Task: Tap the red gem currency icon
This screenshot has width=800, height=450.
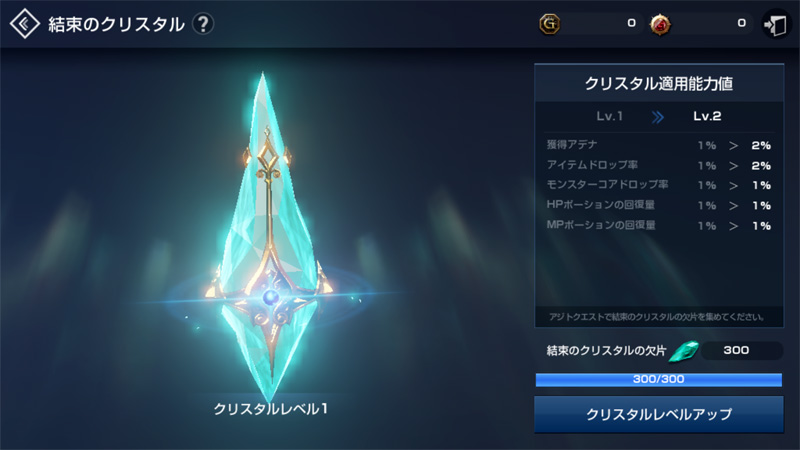Action: click(660, 24)
